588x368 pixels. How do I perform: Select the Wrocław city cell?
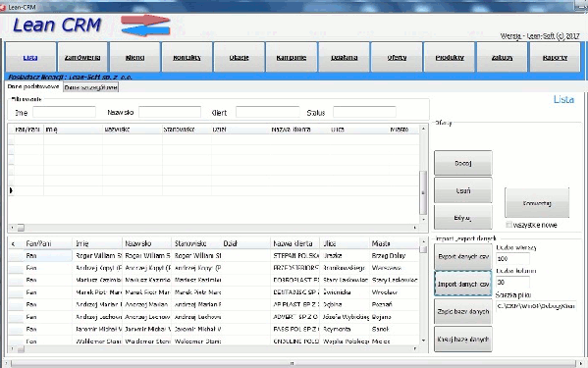[x=394, y=292]
